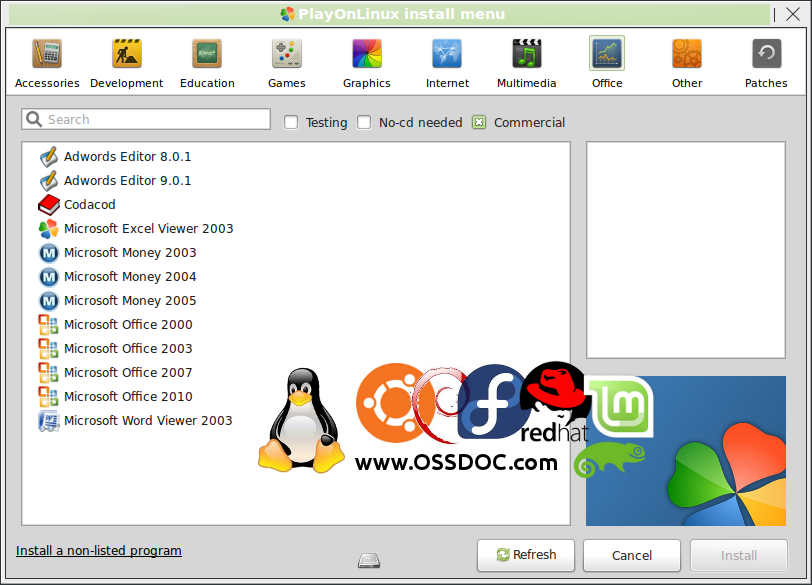Open the Other category

click(x=687, y=63)
